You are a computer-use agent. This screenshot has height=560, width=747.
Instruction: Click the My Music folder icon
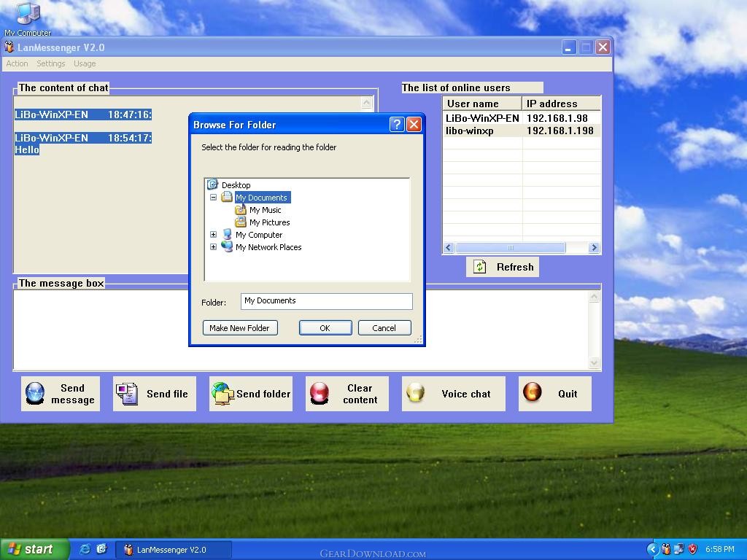241,209
